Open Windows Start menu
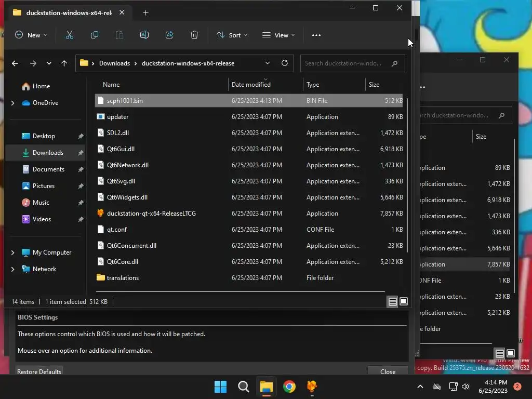532x399 pixels. [220, 387]
